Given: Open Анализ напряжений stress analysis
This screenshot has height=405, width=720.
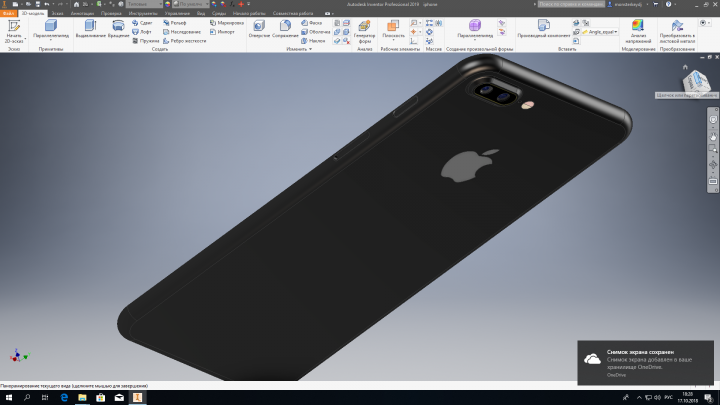Looking at the screenshot, I should (638, 31).
